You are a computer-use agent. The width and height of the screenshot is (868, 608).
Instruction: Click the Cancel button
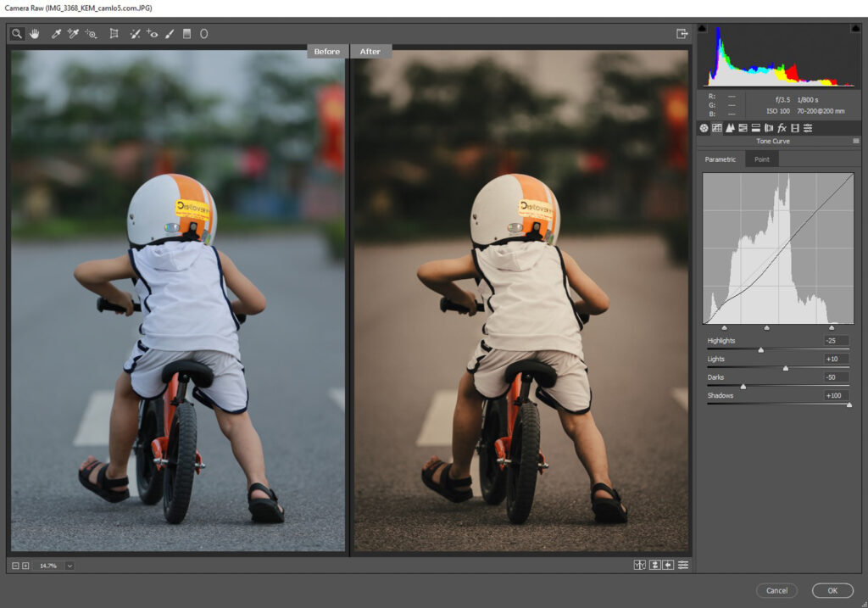pyautogui.click(x=776, y=591)
